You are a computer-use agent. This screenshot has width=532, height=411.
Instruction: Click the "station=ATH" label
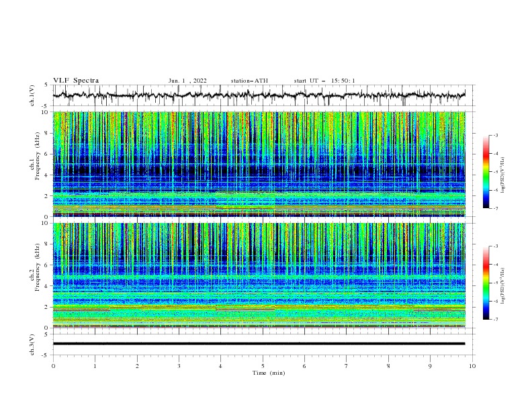coord(249,81)
